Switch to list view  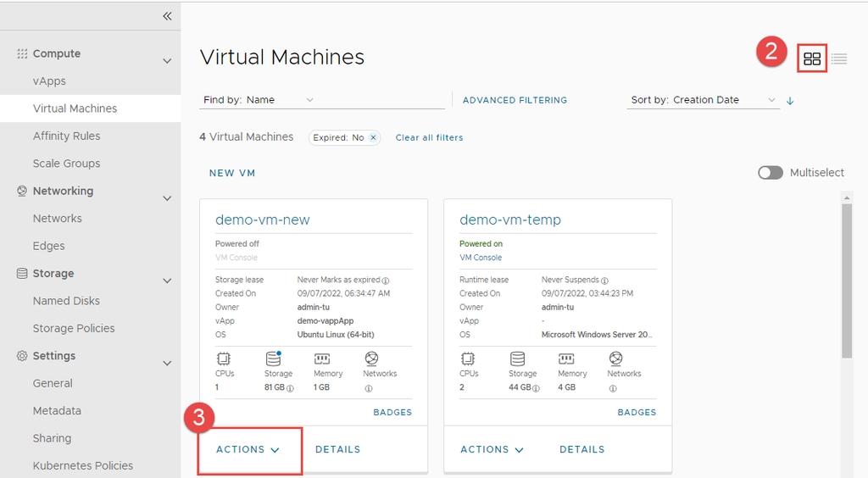[839, 58]
